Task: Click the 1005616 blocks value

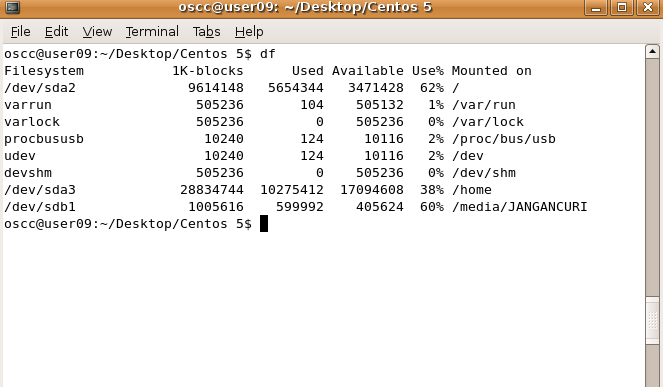Action: click(216, 207)
